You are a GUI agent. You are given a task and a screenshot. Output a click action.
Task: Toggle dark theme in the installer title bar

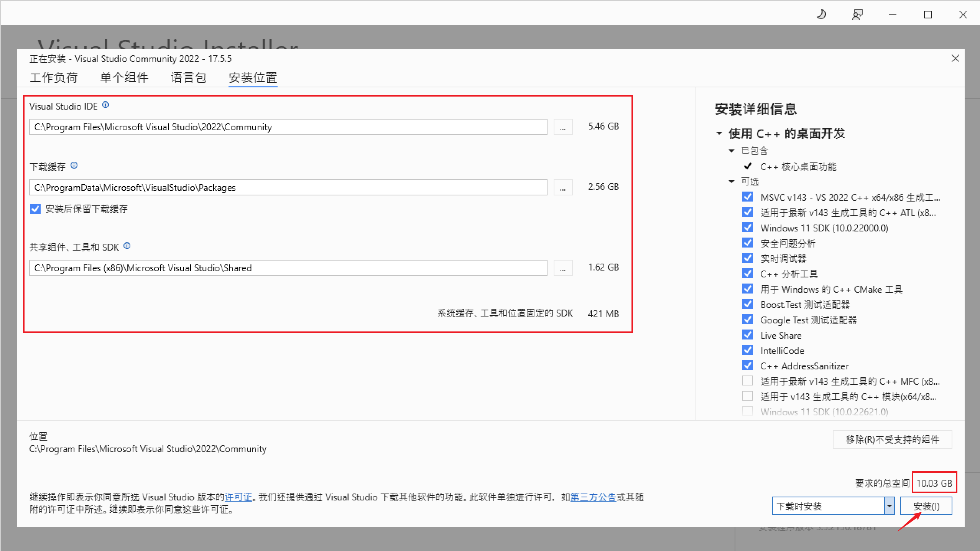[821, 14]
